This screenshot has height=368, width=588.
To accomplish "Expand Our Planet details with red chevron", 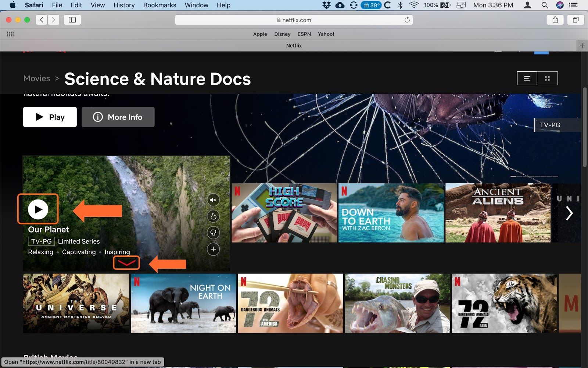I will [126, 263].
